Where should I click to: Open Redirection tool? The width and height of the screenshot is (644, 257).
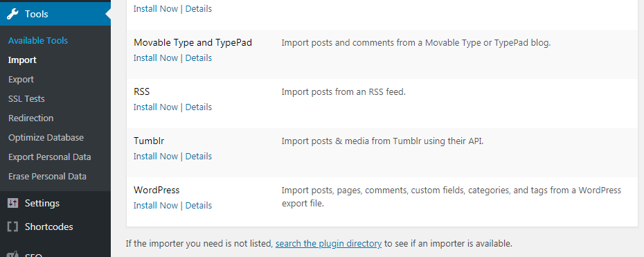point(30,118)
